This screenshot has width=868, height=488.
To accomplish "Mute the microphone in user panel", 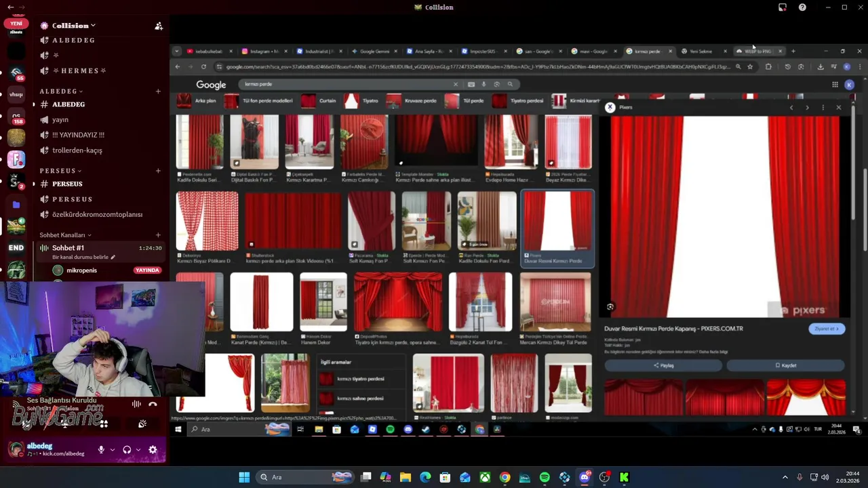I will tap(101, 449).
